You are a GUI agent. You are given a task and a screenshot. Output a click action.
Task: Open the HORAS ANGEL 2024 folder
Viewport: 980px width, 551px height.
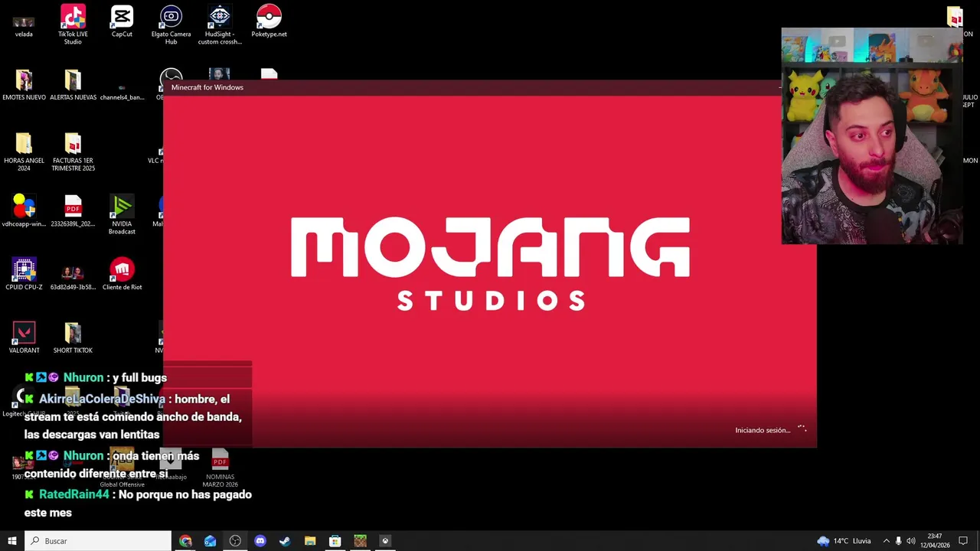tap(24, 152)
